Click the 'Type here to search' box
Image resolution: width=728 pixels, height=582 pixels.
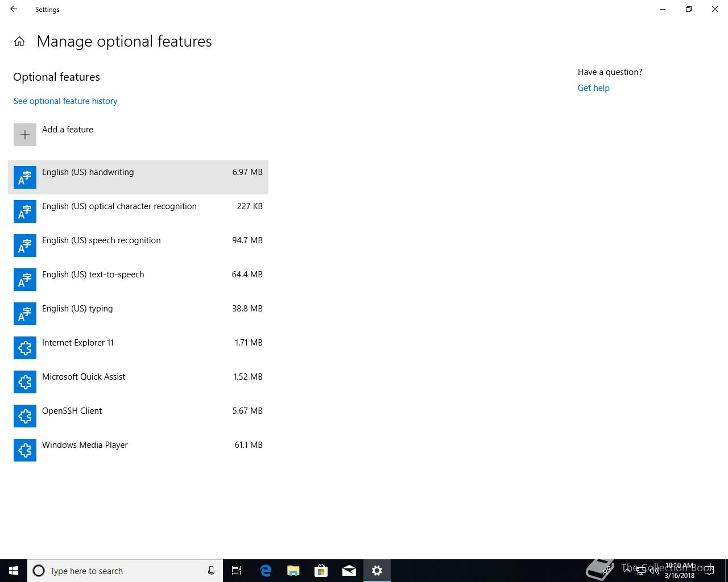(x=125, y=571)
